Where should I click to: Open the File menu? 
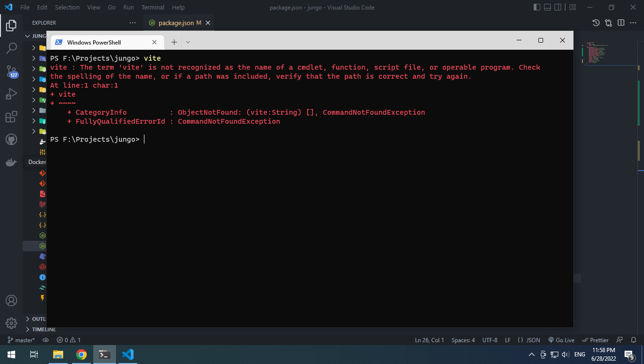coord(25,7)
